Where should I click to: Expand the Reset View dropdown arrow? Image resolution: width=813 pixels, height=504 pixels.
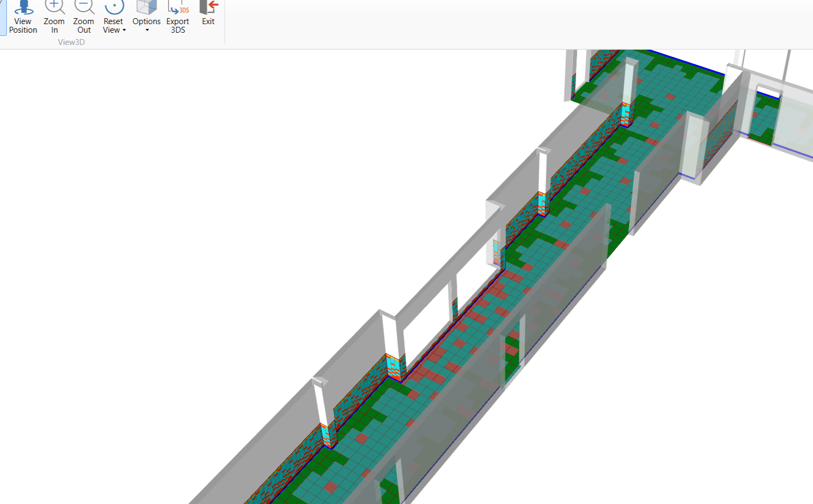pos(124,31)
